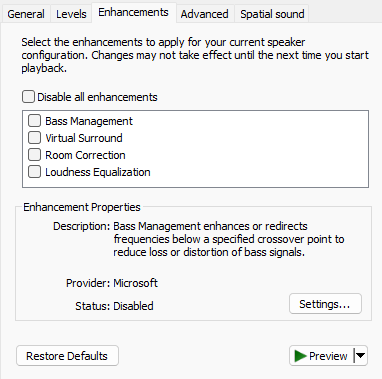382x379 pixels.
Task: Open the Spatial sound tab
Action: (272, 14)
